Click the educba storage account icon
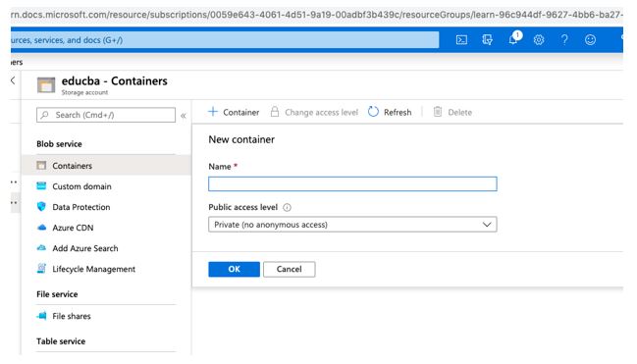The height and width of the screenshot is (364, 637). point(46,85)
